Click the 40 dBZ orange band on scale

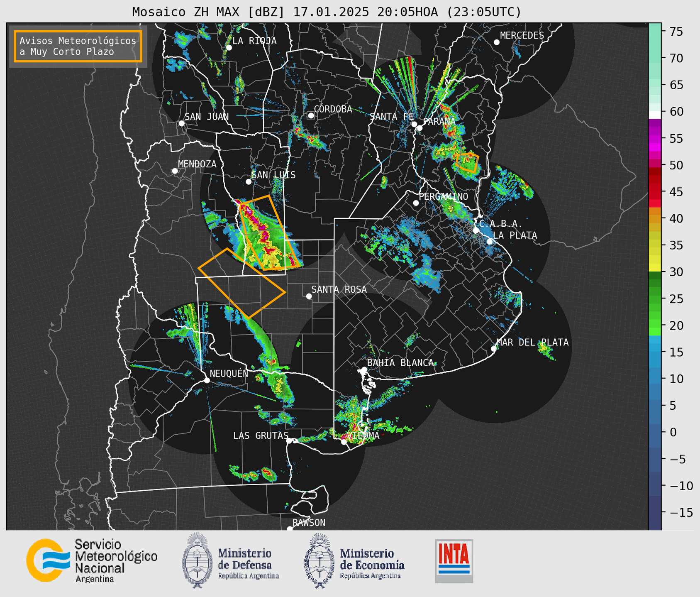pos(655,218)
